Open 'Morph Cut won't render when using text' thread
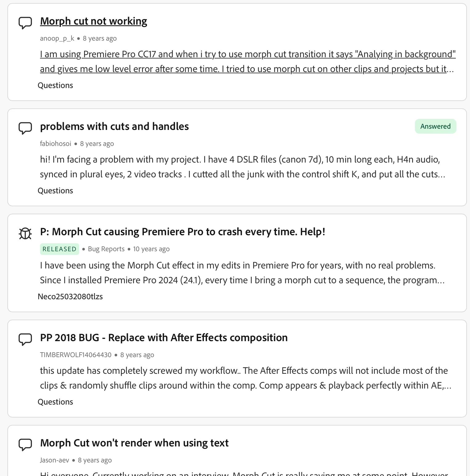The height and width of the screenshot is (476, 470). [134, 443]
